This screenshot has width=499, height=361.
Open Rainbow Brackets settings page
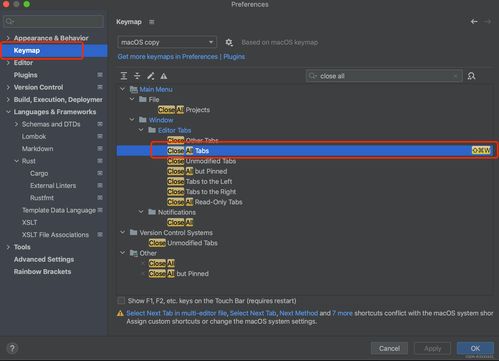click(x=42, y=272)
